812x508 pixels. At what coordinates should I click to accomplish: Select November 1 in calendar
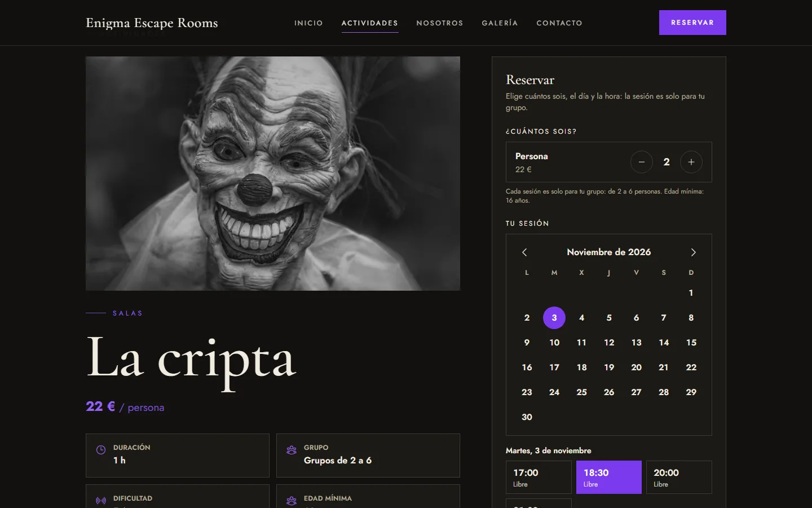pos(691,293)
